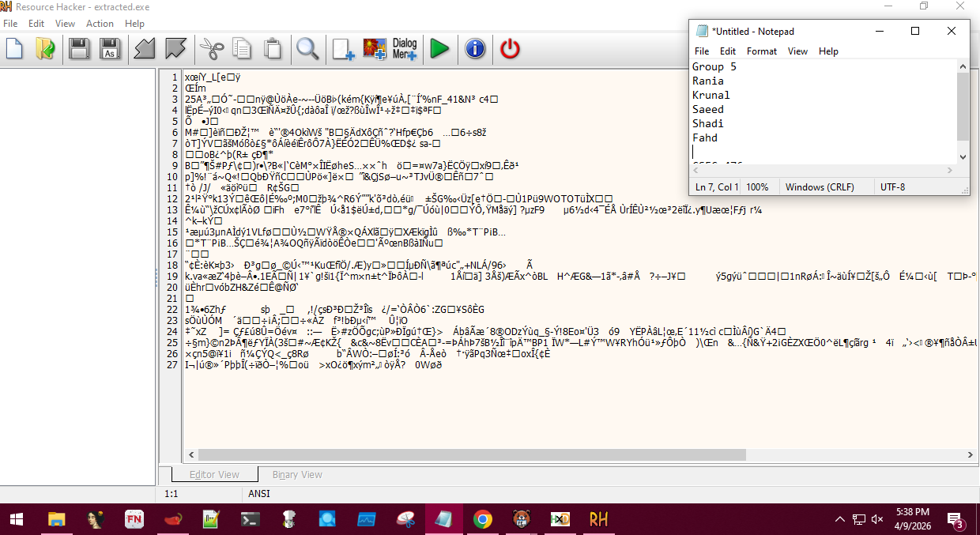This screenshot has width=980, height=535.
Task: Click the muted volume tray icon
Action: tap(876, 519)
